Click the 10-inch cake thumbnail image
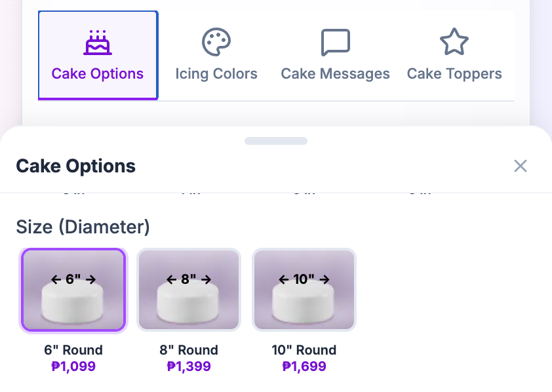The height and width of the screenshot is (392, 552). [x=304, y=290]
